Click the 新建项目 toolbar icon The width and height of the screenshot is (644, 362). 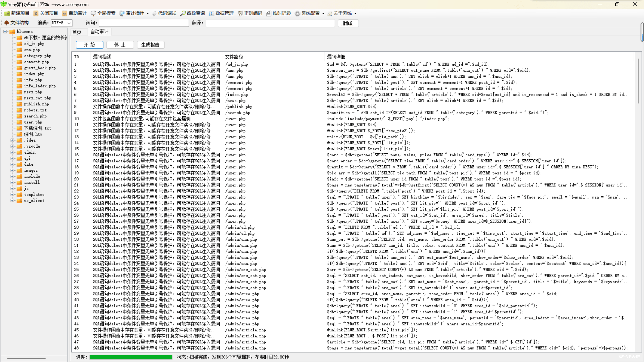tap(7, 13)
